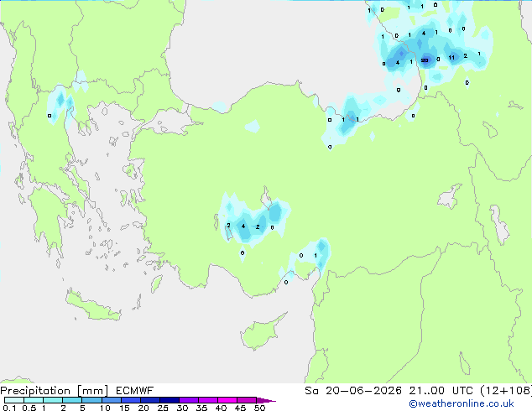Pick the 30–35 mm purple legend swatch
The width and height of the screenshot is (532, 411).
pyautogui.click(x=189, y=400)
